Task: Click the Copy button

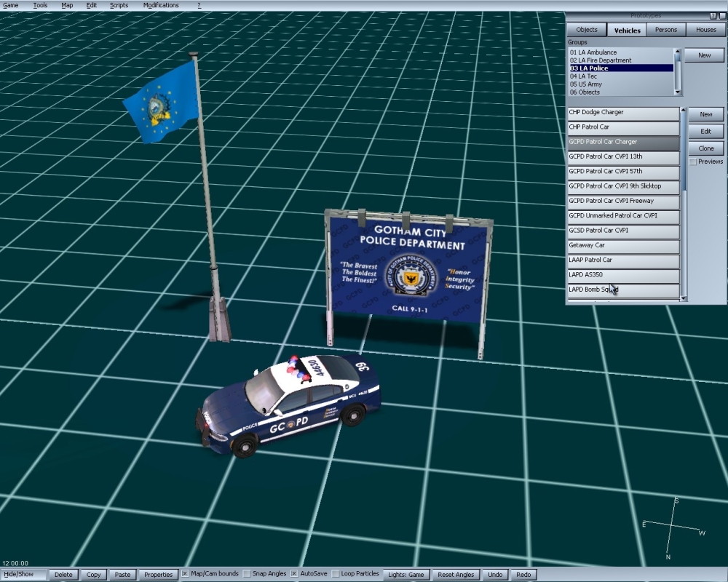Action: 93,575
